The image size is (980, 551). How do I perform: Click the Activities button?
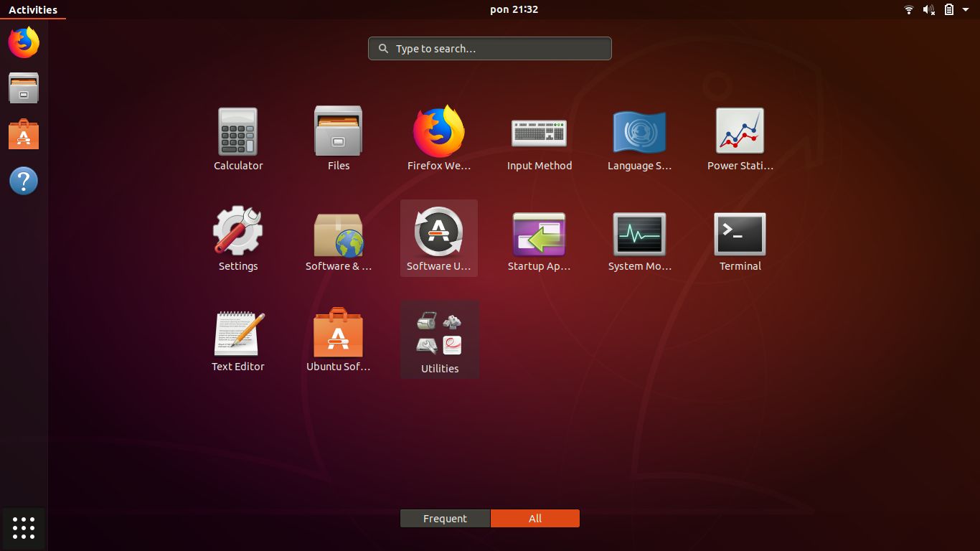(x=33, y=9)
